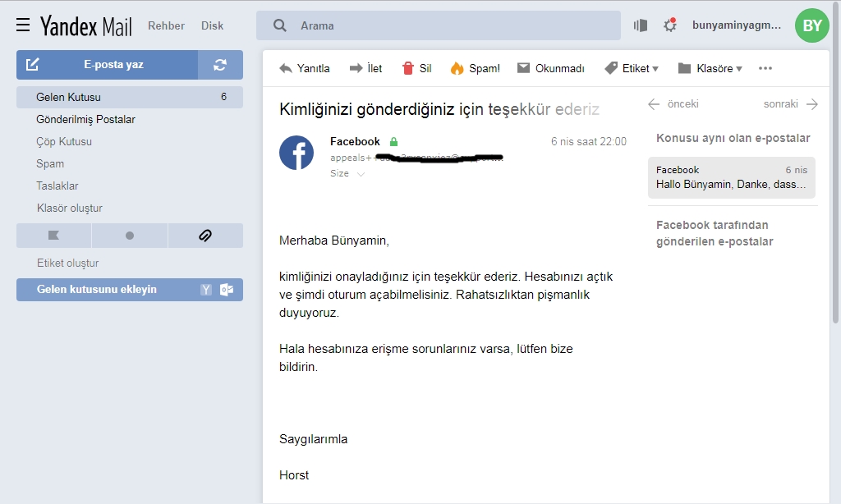Open the theme switcher icon in header

pos(641,25)
